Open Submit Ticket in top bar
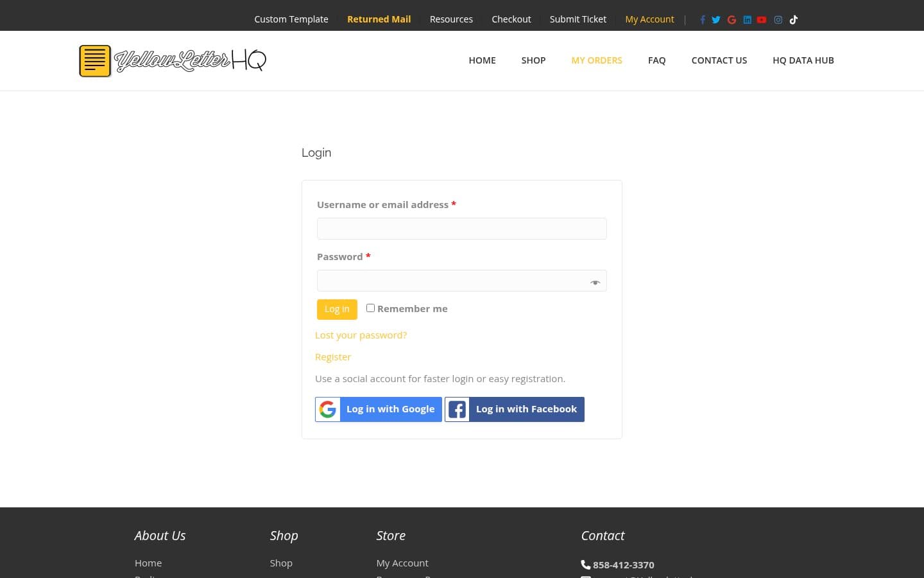Screen dimensions: 924x578 tap(578, 19)
